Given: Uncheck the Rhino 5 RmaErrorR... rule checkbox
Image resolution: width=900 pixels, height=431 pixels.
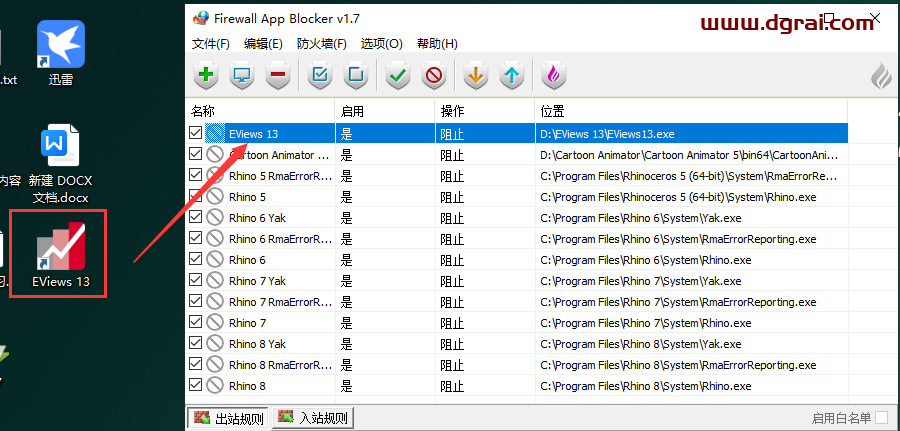Looking at the screenshot, I should click(x=195, y=175).
